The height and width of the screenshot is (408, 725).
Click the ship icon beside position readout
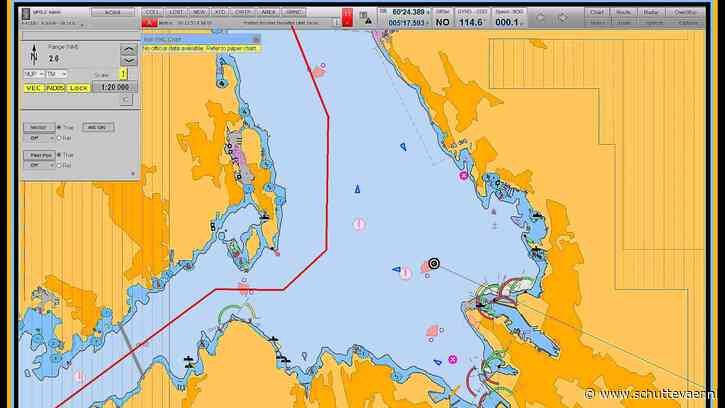pyautogui.click(x=366, y=17)
